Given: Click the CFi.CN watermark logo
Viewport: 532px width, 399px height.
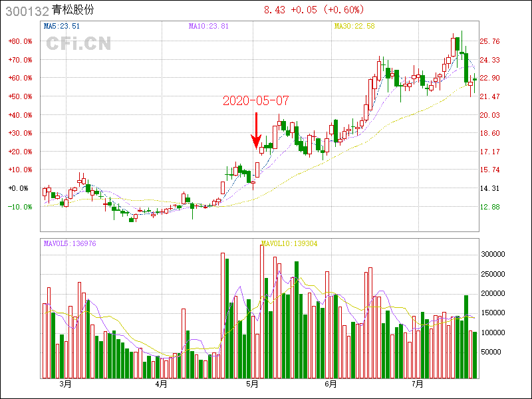Looking at the screenshot, I should pos(78,44).
